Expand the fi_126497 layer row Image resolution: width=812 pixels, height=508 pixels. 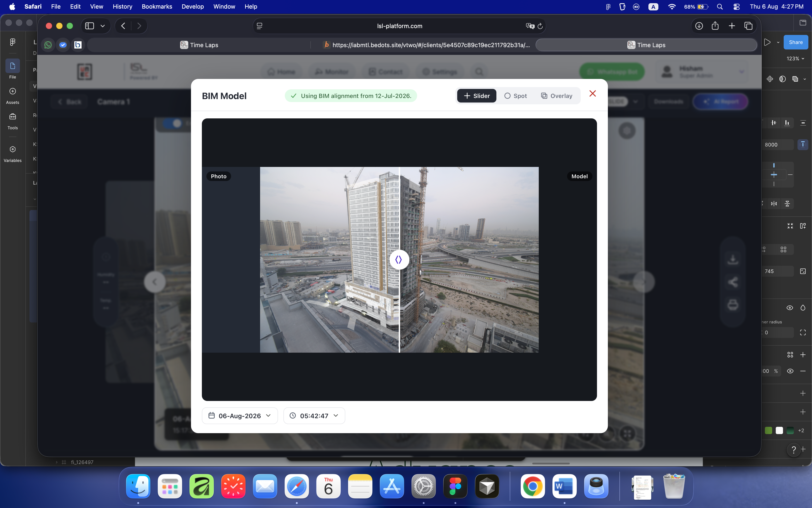[x=56, y=462]
